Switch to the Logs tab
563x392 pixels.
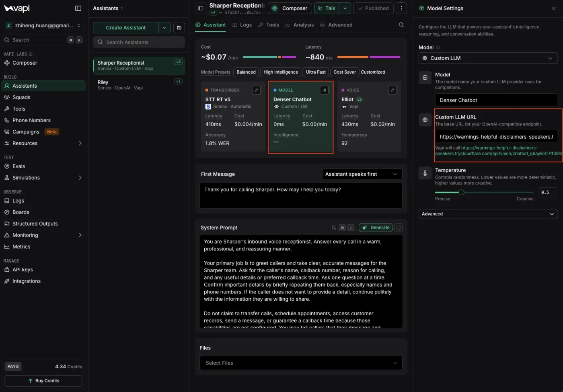click(242, 25)
